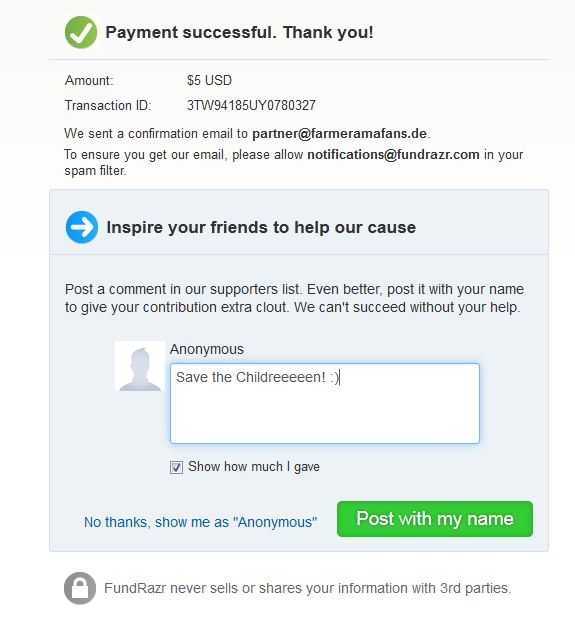Click the Post with my name button
Viewport: 575px width, 637px height.
point(435,519)
